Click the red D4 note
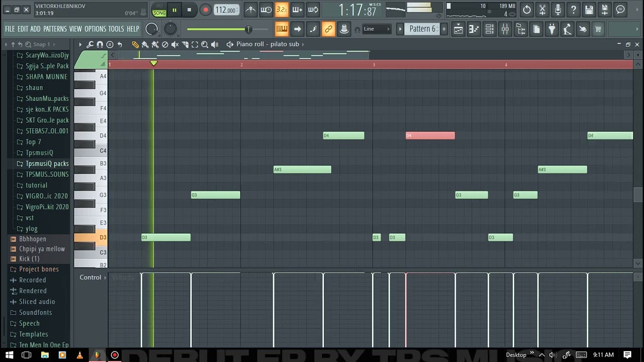The image size is (644, 362). pyautogui.click(x=430, y=136)
